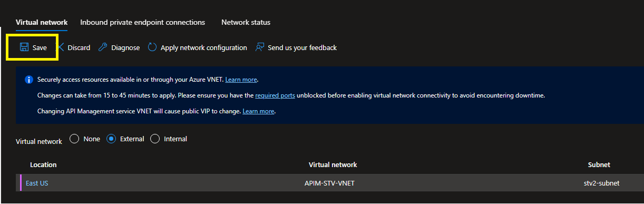644x204 pixels.
Task: Click the Diagnose button label
Action: pyautogui.click(x=125, y=47)
